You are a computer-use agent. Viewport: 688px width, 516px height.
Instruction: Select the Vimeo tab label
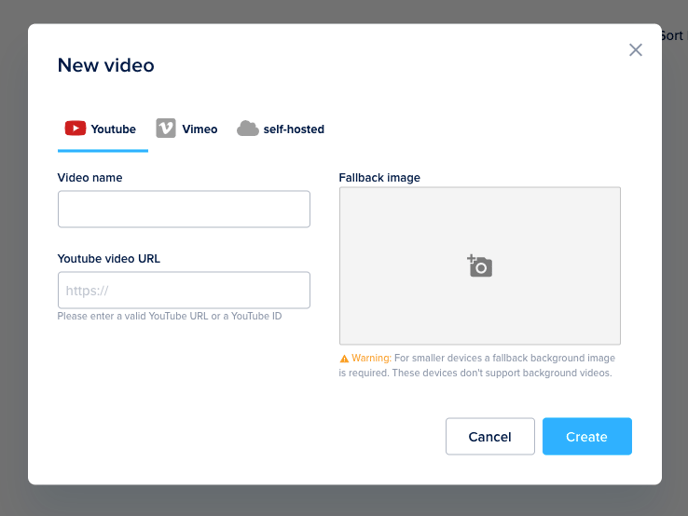pos(199,129)
